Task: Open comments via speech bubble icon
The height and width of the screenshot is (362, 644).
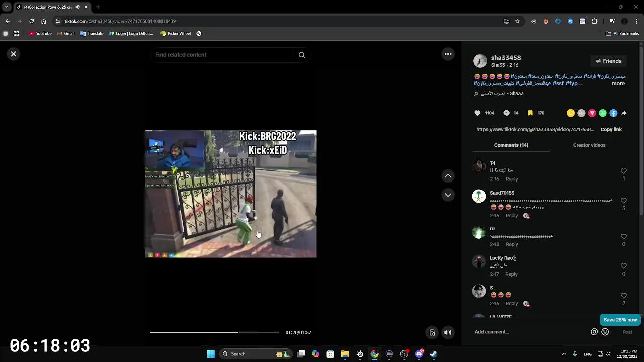Action: click(507, 113)
